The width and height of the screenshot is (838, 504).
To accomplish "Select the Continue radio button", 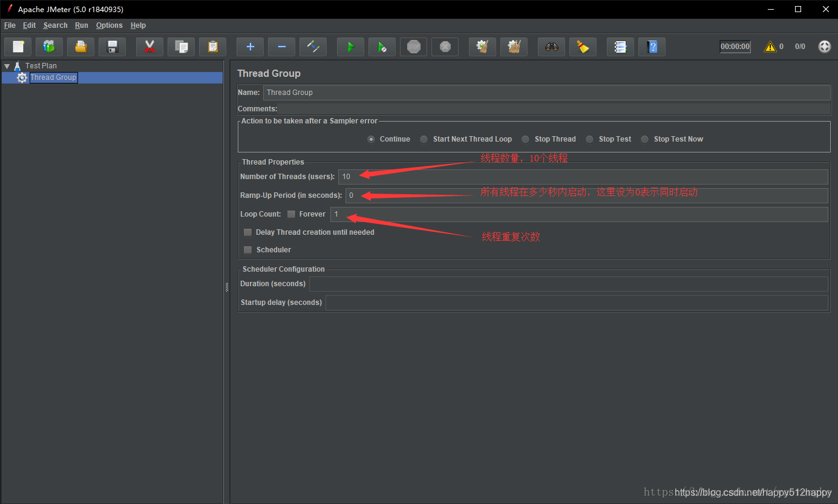I will [372, 139].
